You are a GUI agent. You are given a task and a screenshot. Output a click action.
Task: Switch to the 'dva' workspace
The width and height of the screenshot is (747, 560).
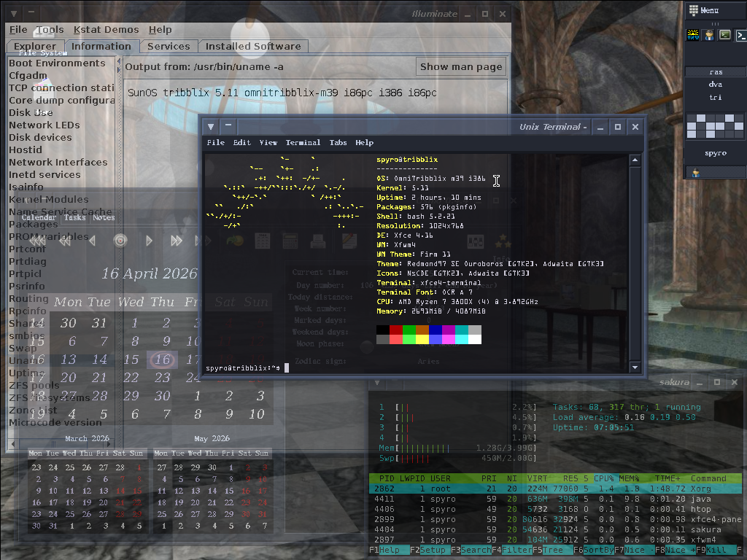click(x=715, y=85)
